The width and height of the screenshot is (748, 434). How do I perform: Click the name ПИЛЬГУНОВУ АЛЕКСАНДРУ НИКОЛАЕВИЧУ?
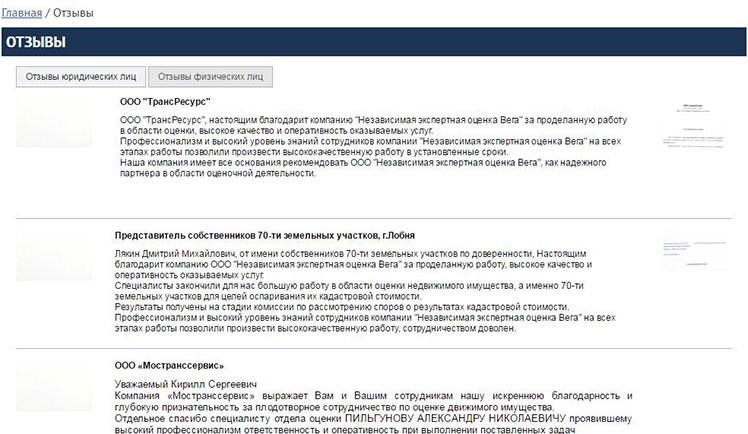(x=455, y=419)
